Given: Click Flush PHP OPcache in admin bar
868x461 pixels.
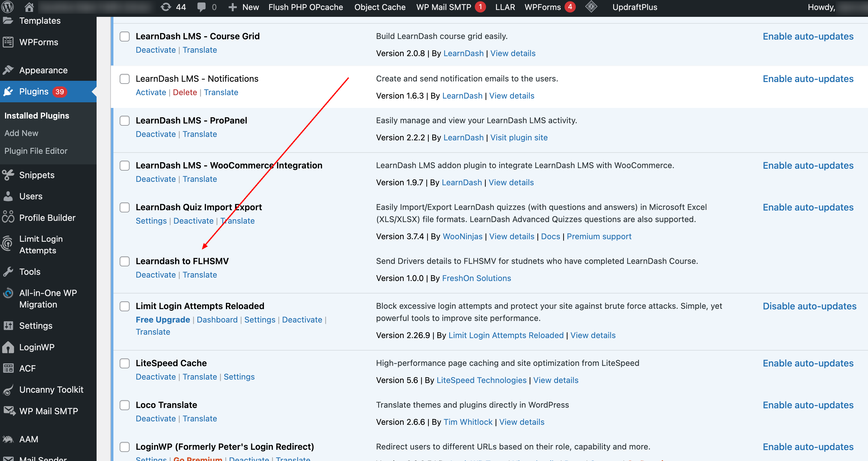Looking at the screenshot, I should click(305, 7).
